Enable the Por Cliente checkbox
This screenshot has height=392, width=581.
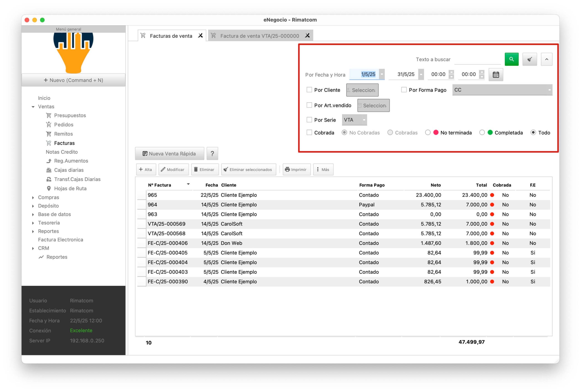(x=309, y=90)
